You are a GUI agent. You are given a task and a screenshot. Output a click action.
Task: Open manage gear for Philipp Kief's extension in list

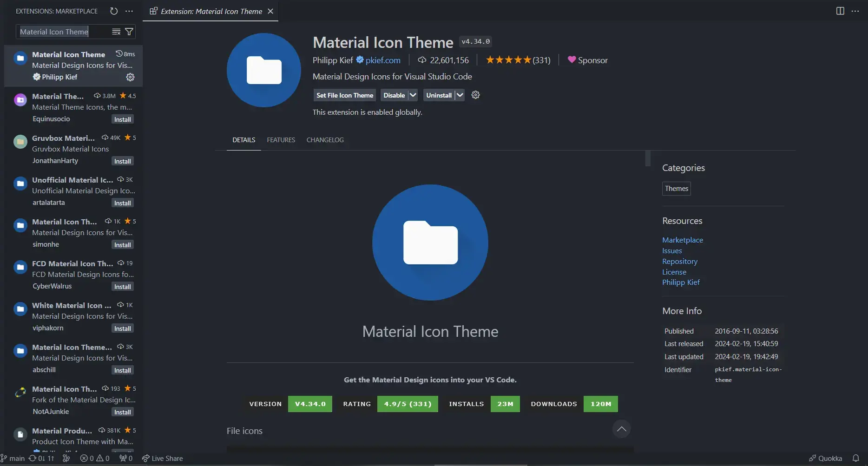pyautogui.click(x=130, y=77)
